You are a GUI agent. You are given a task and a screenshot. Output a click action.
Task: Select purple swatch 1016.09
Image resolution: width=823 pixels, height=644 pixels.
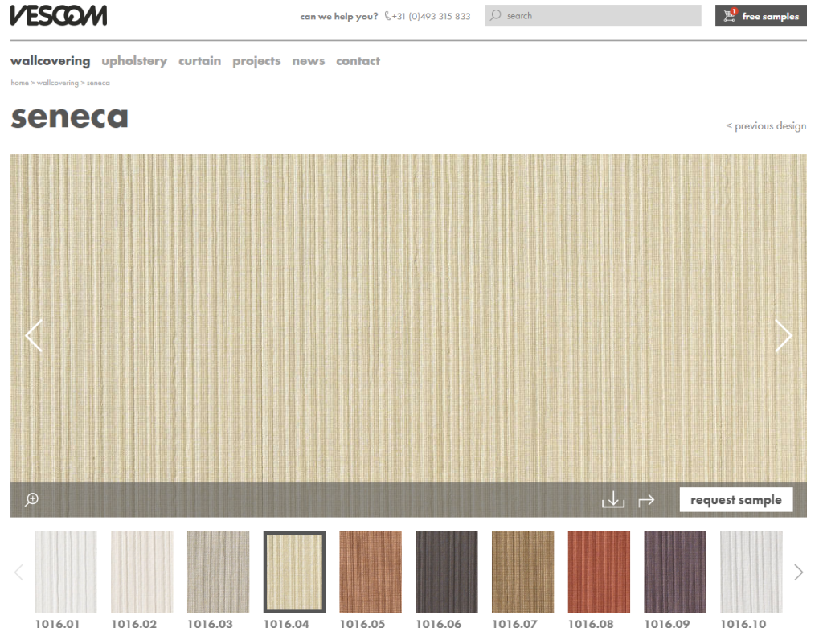(675, 572)
